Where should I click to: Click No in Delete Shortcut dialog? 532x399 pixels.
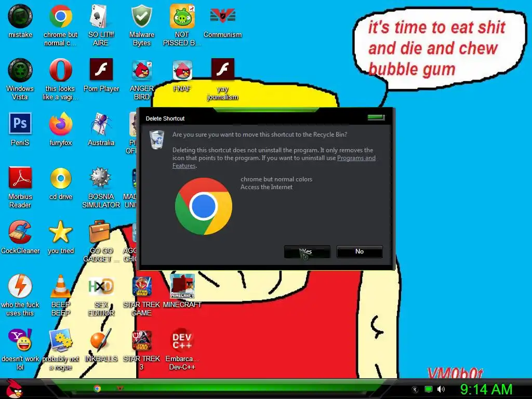tap(360, 251)
